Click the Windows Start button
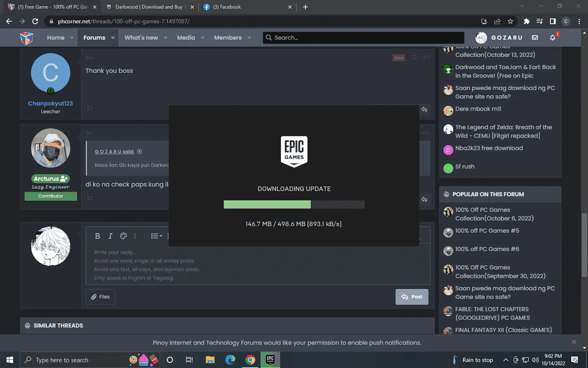 pos(10,360)
